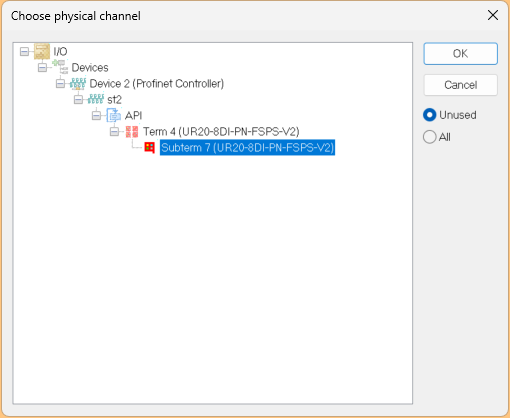The image size is (510, 418).
Task: Select Subterm 7 (UR20-8DI-PN-FSPS-V2) item
Action: 247,147
